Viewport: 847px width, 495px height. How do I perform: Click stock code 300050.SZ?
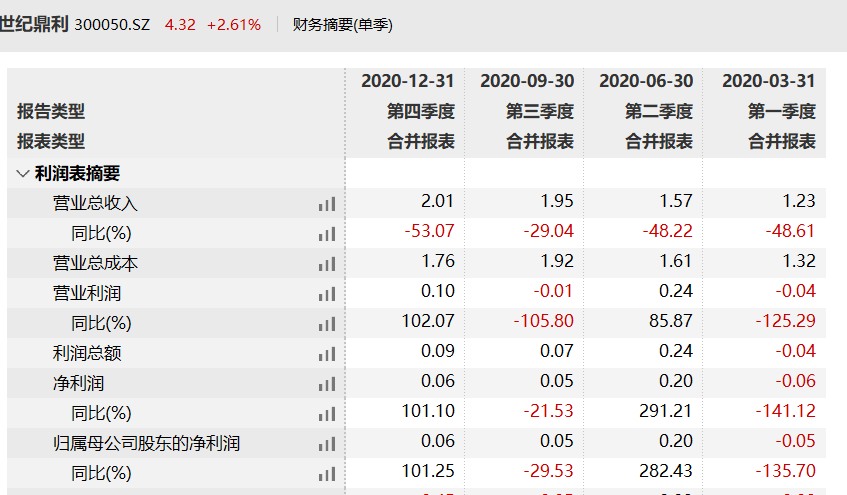(x=112, y=25)
